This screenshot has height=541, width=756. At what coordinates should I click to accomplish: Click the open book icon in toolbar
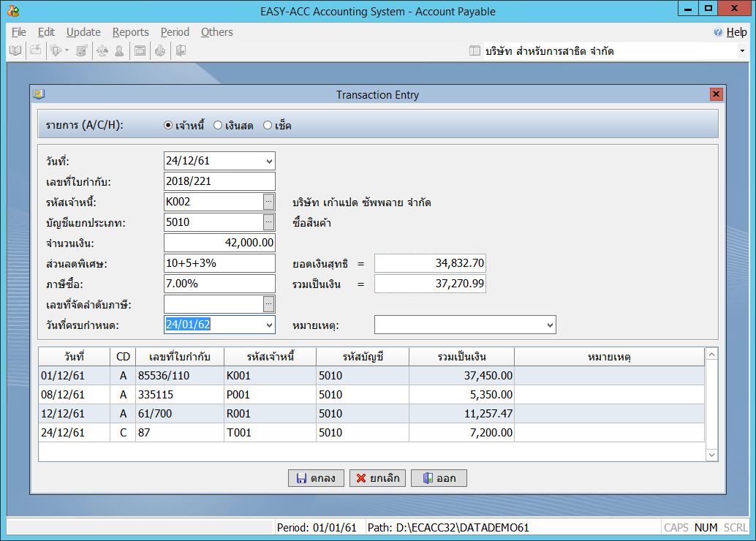tap(15, 50)
